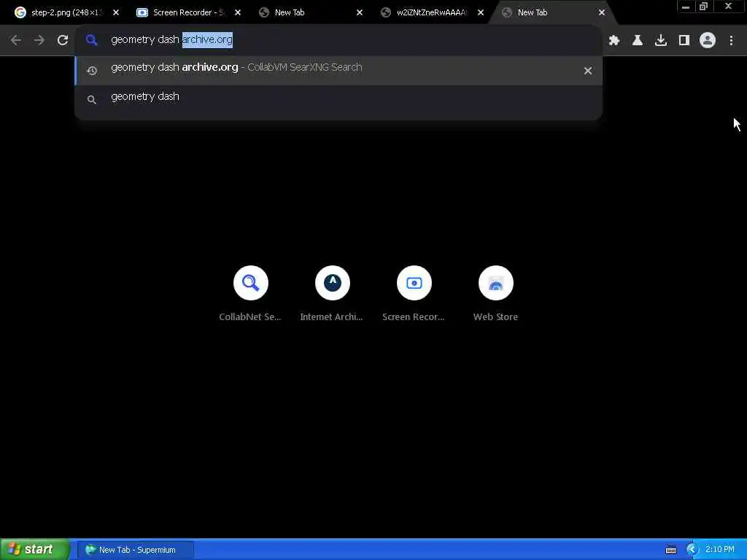Reload the current page
This screenshot has height=560, width=747.
(63, 40)
